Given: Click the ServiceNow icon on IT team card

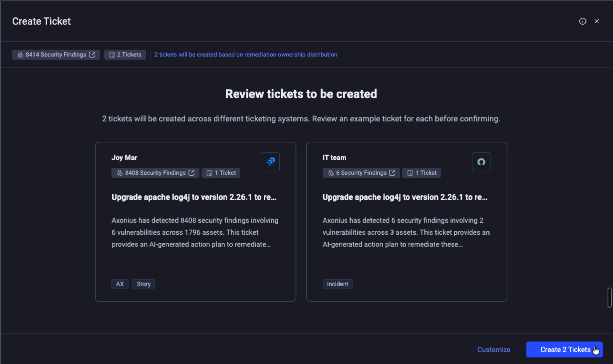Looking at the screenshot, I should 481,162.
